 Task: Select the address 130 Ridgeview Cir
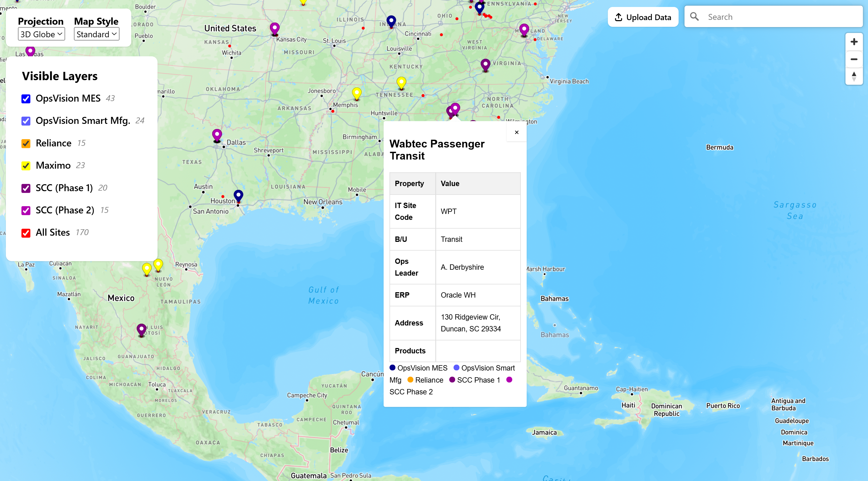click(478, 323)
